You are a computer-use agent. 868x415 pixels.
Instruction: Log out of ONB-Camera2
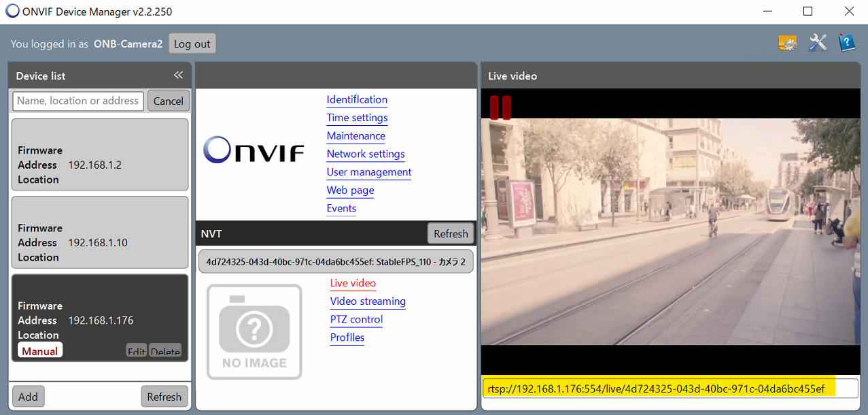point(192,44)
